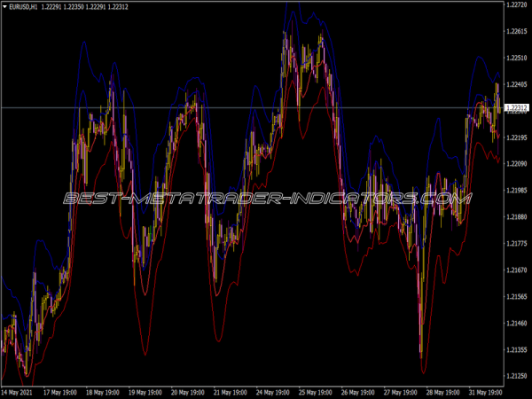
Task: Click the 1.21460 price axis label
Action: point(516,323)
